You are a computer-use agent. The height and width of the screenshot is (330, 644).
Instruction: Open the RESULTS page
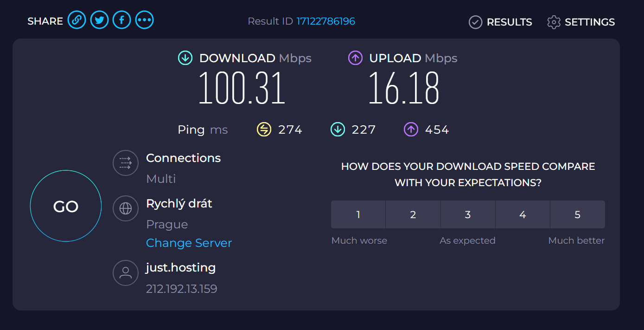[x=500, y=22]
